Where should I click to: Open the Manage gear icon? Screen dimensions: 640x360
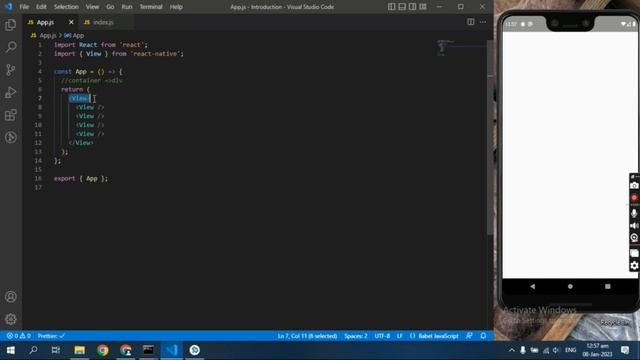pyautogui.click(x=11, y=319)
